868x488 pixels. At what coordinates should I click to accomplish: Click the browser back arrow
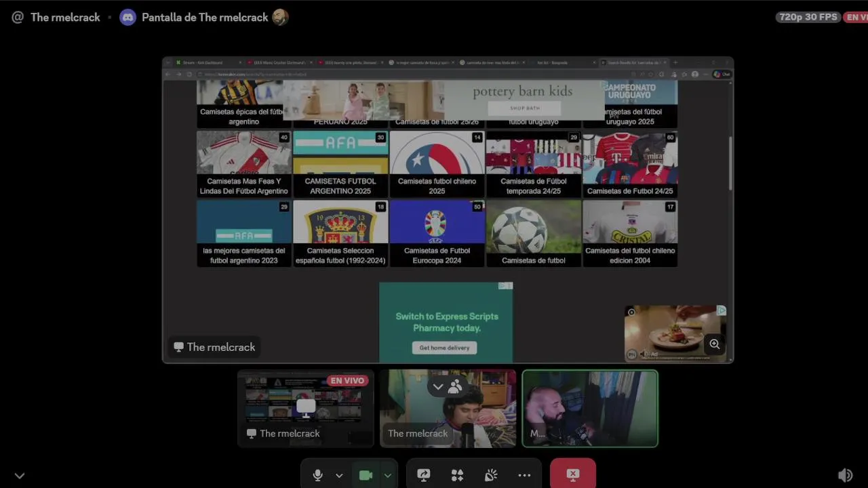coord(169,75)
